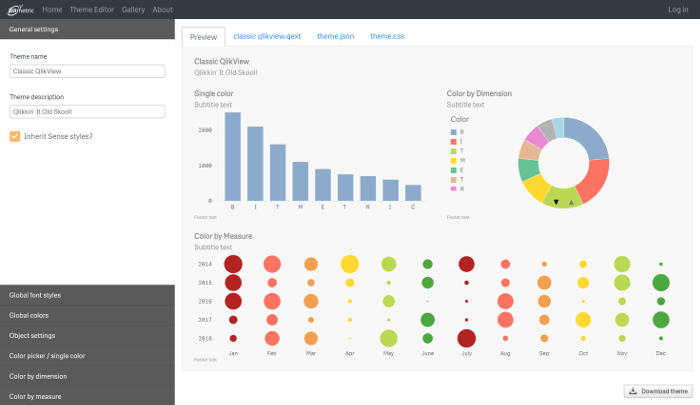Click the 2018 July dark red bubble

(x=467, y=338)
